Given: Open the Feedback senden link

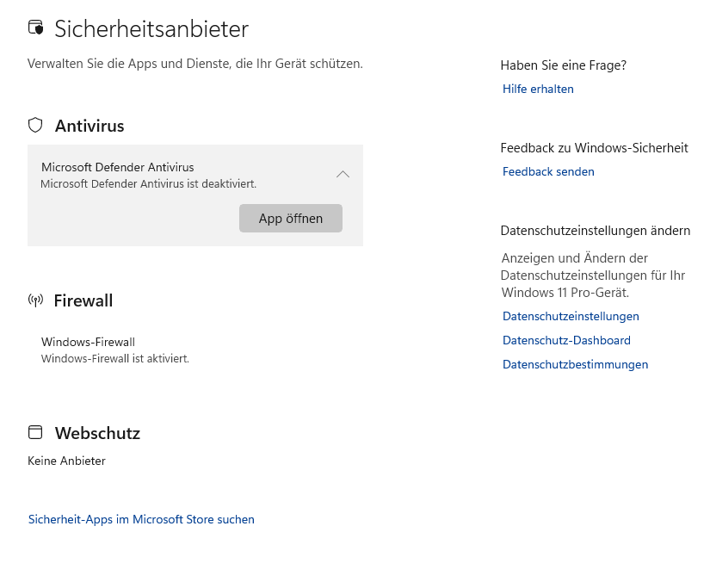Looking at the screenshot, I should pos(548,171).
